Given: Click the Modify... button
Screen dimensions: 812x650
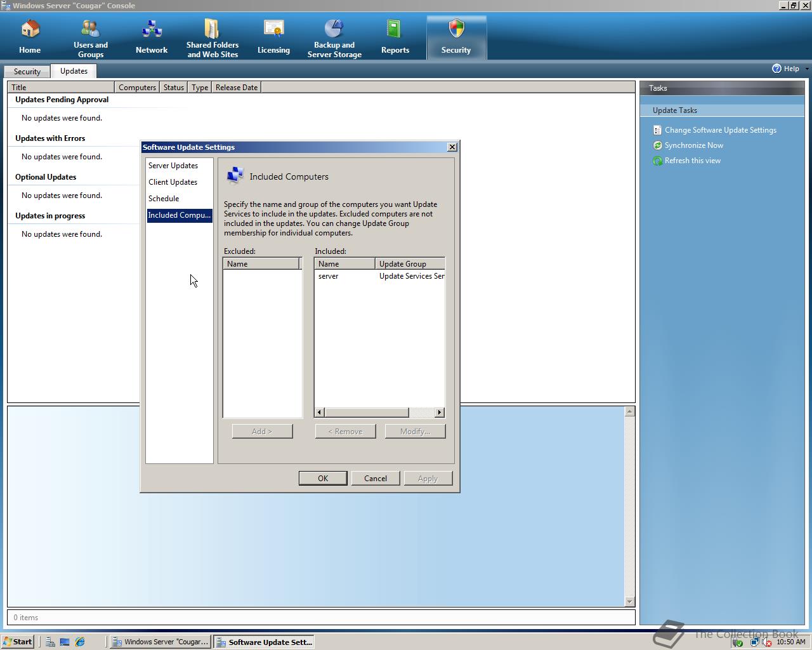Looking at the screenshot, I should [415, 431].
